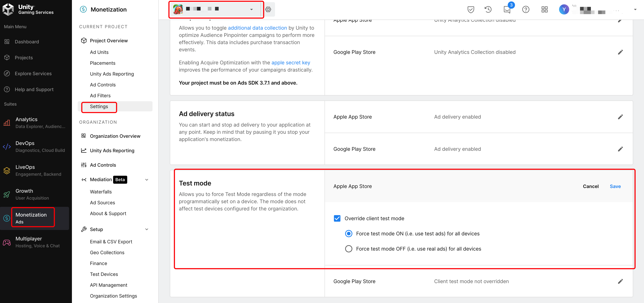This screenshot has width=644, height=303.
Task: Open About & Support page
Action: coord(108,214)
